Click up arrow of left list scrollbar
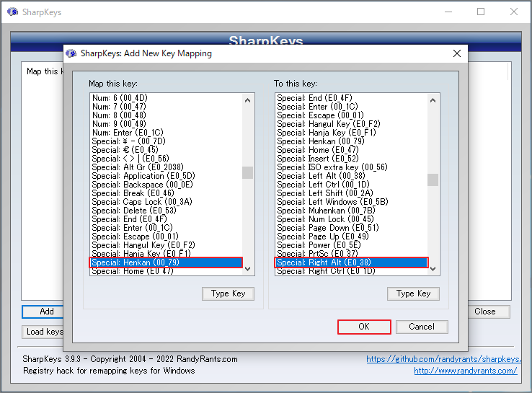Screen dimensions: 532x393 coord(248,100)
